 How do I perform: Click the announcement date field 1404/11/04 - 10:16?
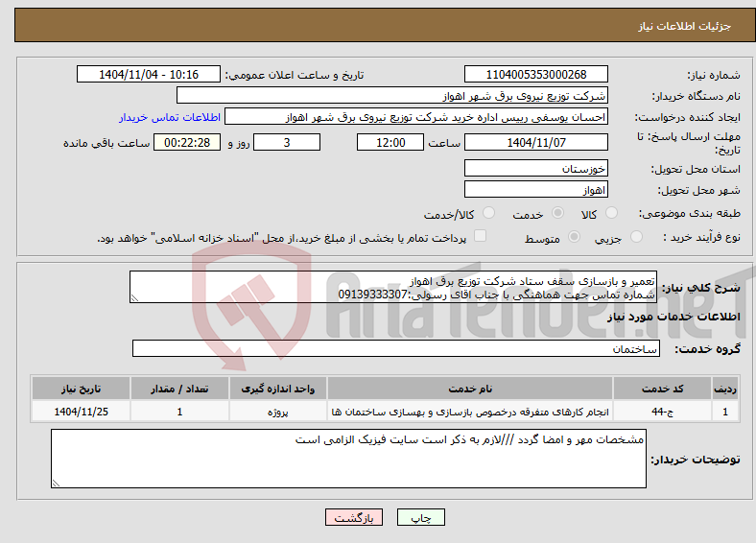(149, 74)
